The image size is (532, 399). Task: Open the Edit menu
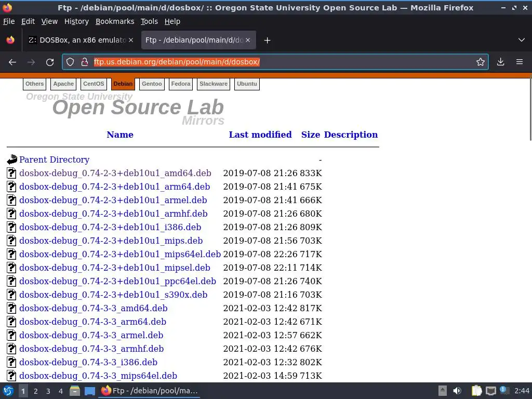[28, 21]
